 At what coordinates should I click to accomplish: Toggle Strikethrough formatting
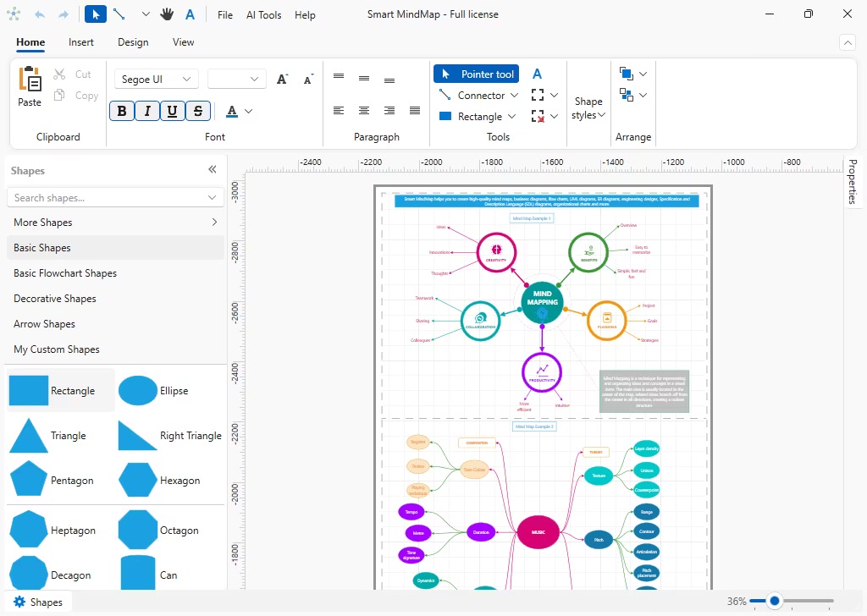tap(198, 111)
